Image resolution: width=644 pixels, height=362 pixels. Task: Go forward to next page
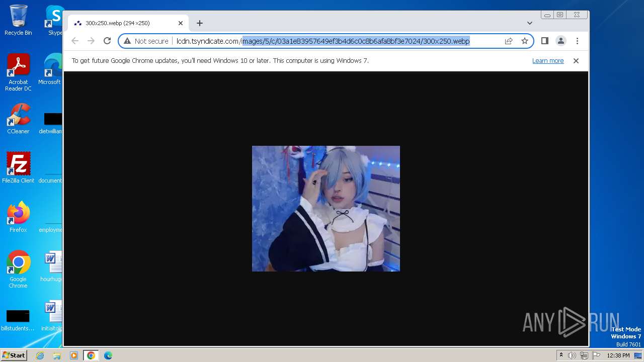pos(91,41)
